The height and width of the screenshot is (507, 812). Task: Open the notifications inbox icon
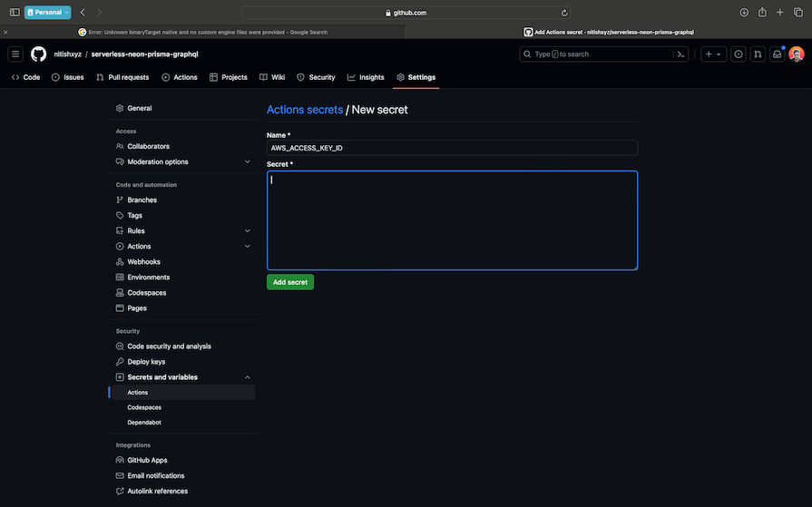(777, 54)
